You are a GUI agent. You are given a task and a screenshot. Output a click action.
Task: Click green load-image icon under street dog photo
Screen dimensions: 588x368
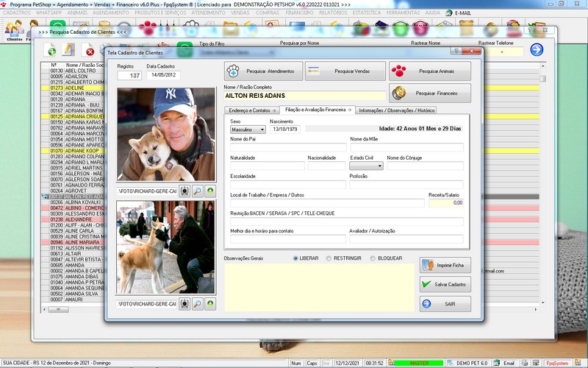(x=210, y=304)
